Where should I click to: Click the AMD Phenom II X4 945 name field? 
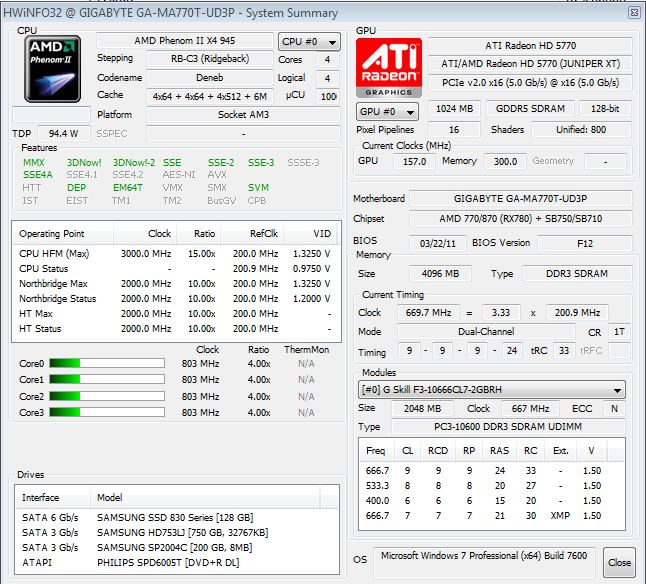tap(185, 41)
